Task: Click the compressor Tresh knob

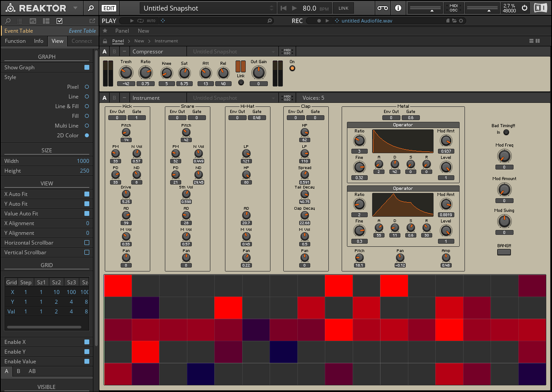Action: (x=126, y=72)
